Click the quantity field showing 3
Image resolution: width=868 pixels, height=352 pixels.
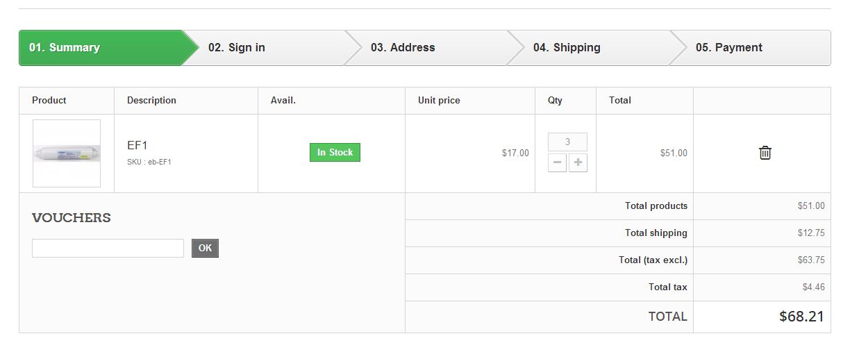click(567, 142)
